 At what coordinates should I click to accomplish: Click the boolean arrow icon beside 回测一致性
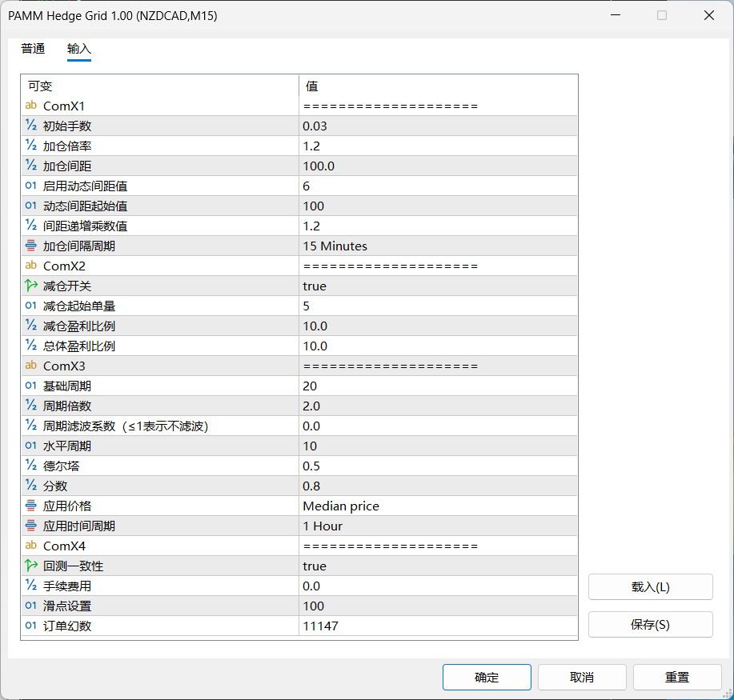coord(31,566)
